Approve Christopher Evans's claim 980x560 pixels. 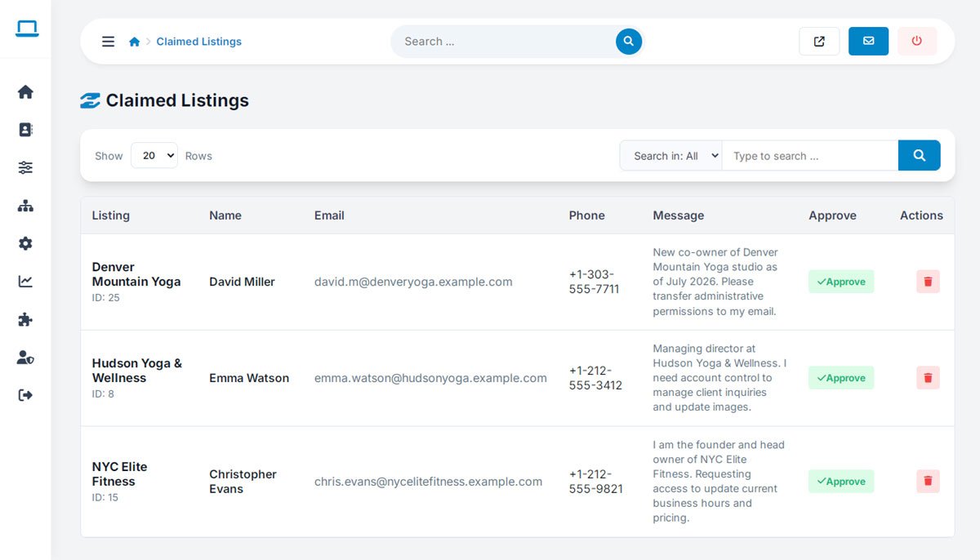pos(841,482)
